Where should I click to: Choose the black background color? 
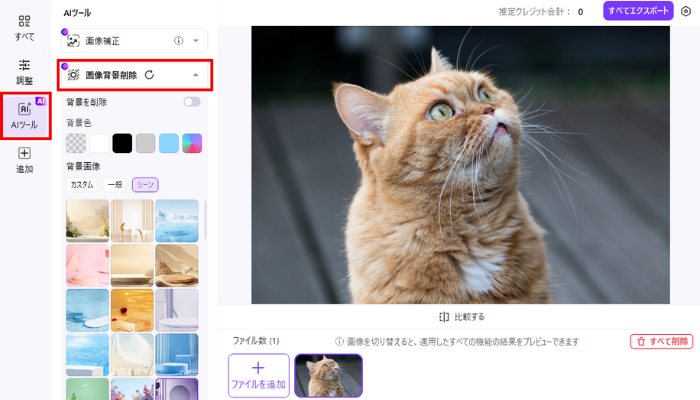coord(122,143)
